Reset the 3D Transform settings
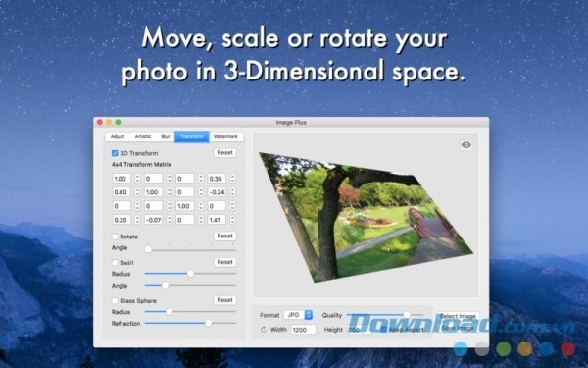Viewport: 588px width, 368px height. (225, 153)
